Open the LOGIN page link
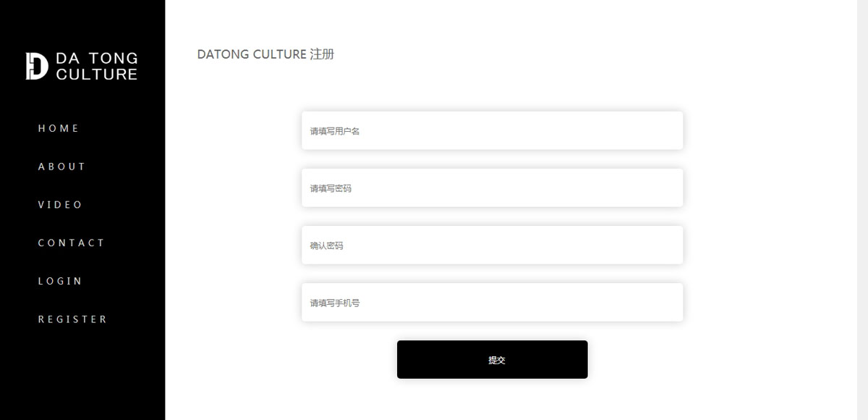Screen dimensions: 868x420 click(x=61, y=281)
